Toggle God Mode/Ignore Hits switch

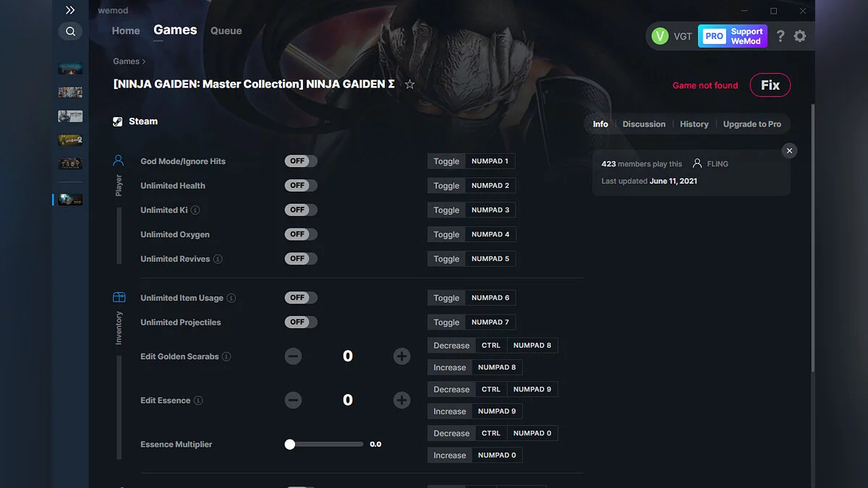301,161
